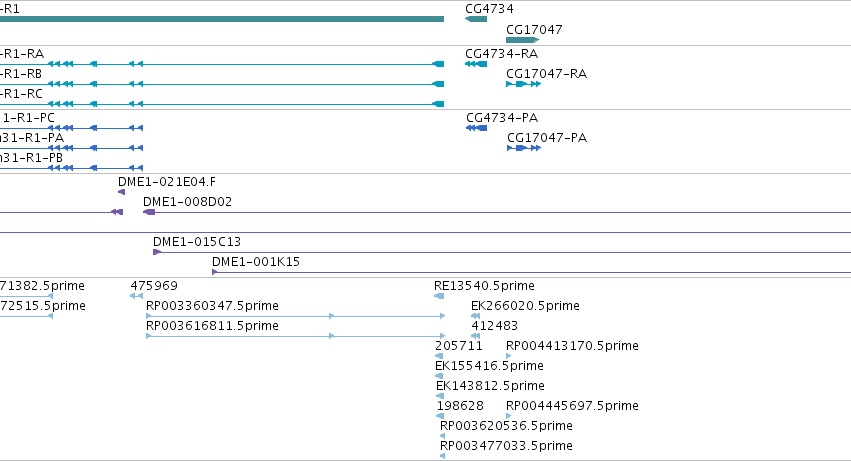Click the DME1-008D02 label
851x461 pixels.
pyautogui.click(x=187, y=202)
